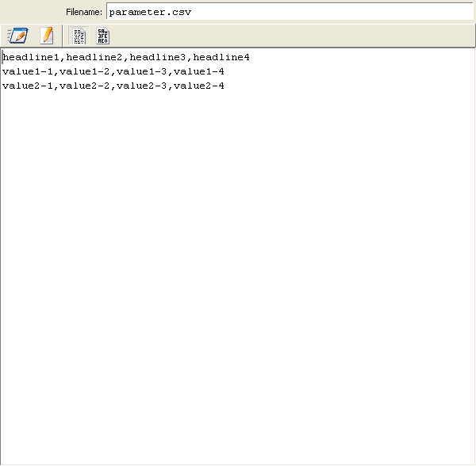Place cursor on value2-2
Viewport: 476px width, 466px height.
pos(85,86)
